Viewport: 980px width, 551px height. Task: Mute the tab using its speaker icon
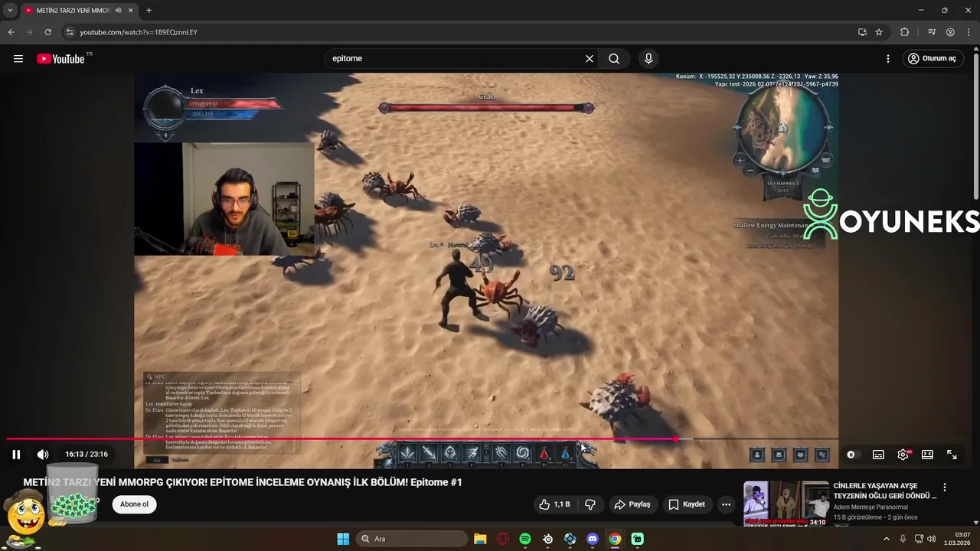[119, 10]
